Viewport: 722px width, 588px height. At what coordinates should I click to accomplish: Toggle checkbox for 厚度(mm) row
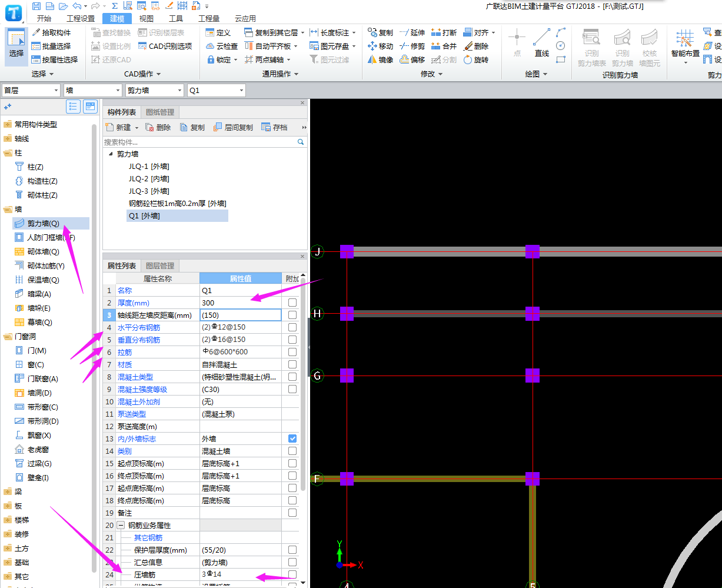point(292,303)
